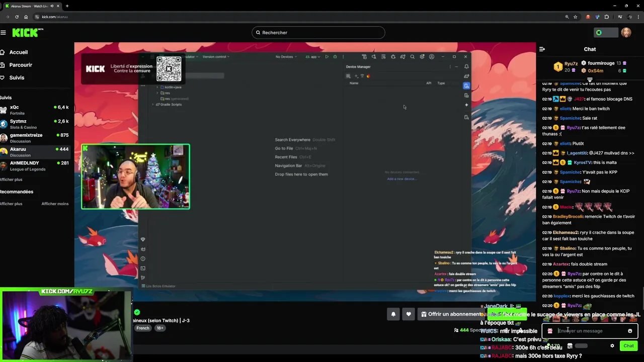Click the French language tag
Image resolution: width=644 pixels, height=362 pixels.
[143, 328]
